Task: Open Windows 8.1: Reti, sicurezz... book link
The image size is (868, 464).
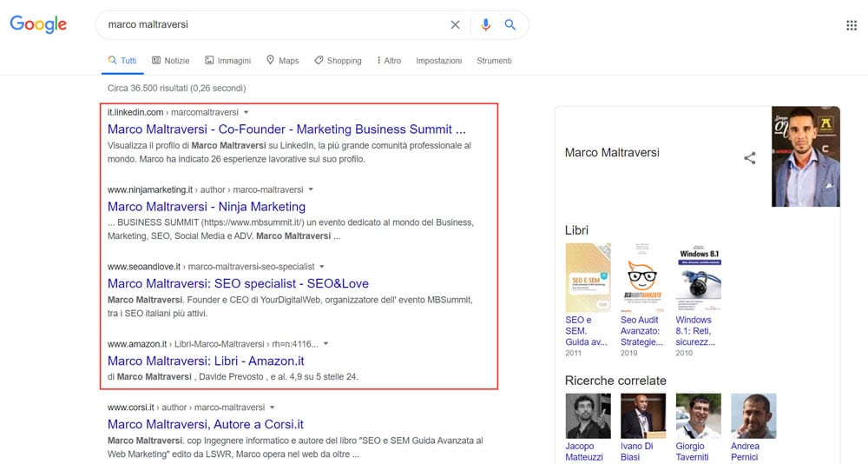Action: [x=695, y=331]
